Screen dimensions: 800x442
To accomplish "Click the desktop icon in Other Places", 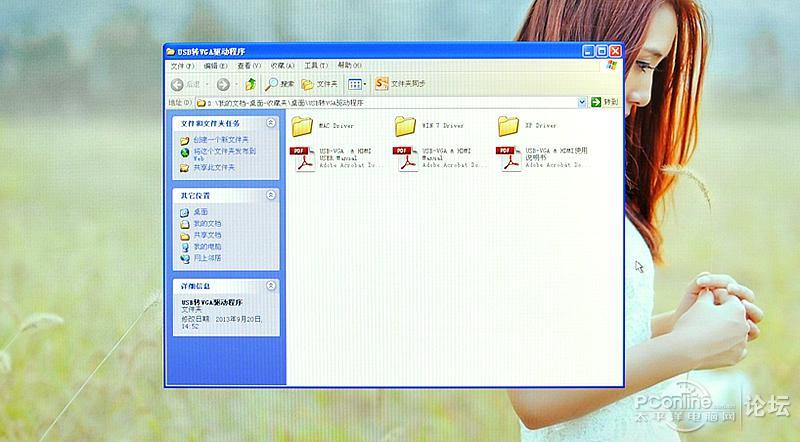I will [185, 212].
